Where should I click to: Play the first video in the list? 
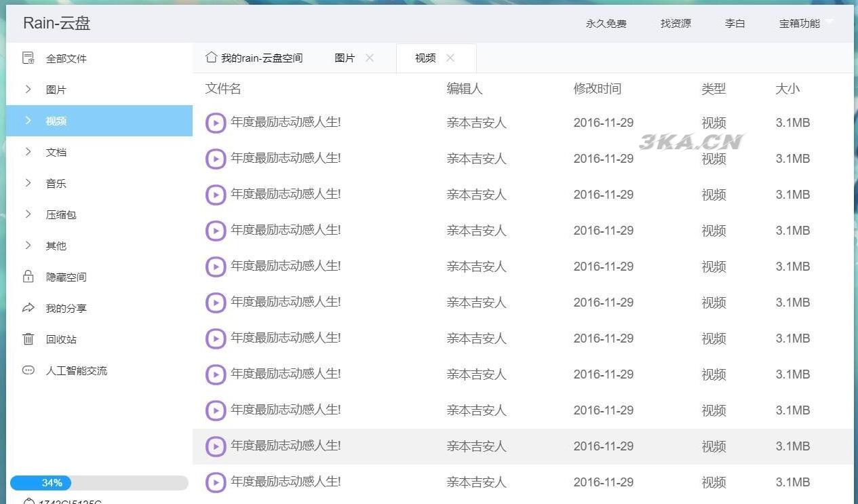216,123
